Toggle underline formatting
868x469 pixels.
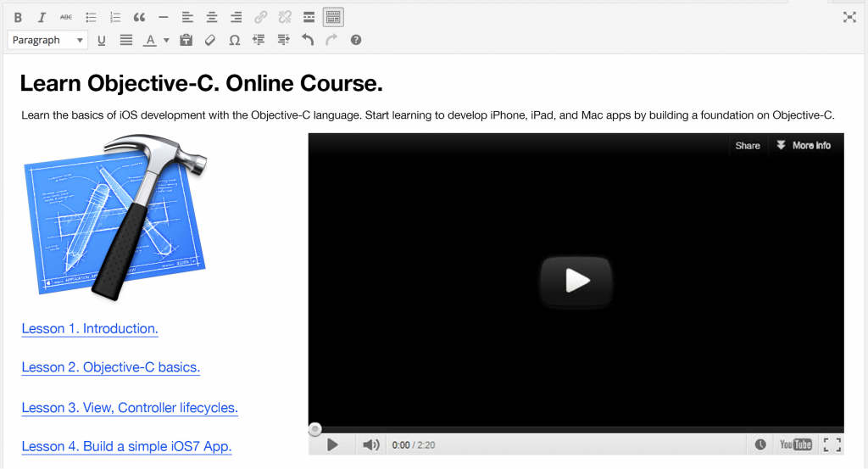point(102,41)
